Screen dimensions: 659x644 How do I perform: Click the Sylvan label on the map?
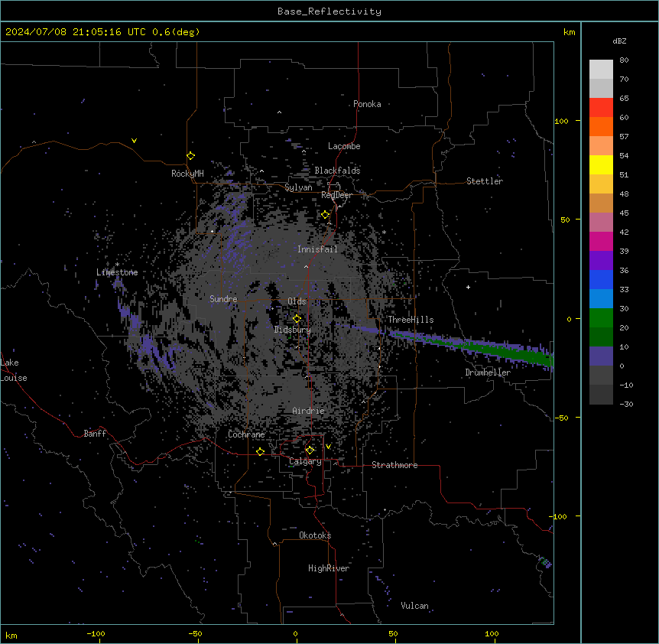click(x=298, y=187)
